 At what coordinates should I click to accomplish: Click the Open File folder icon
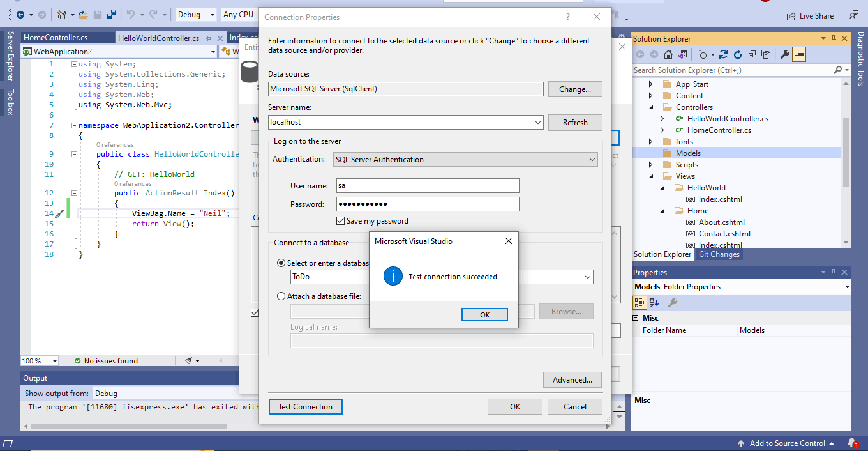tap(83, 14)
